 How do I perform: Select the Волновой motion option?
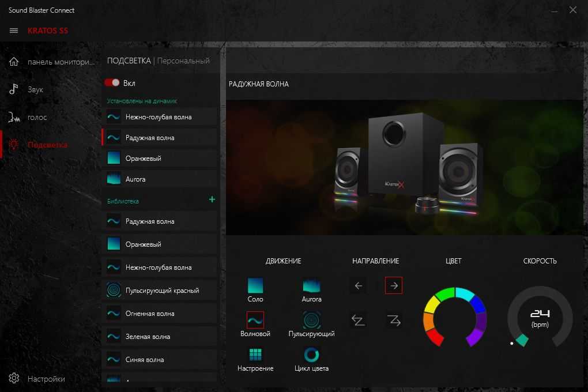point(255,320)
